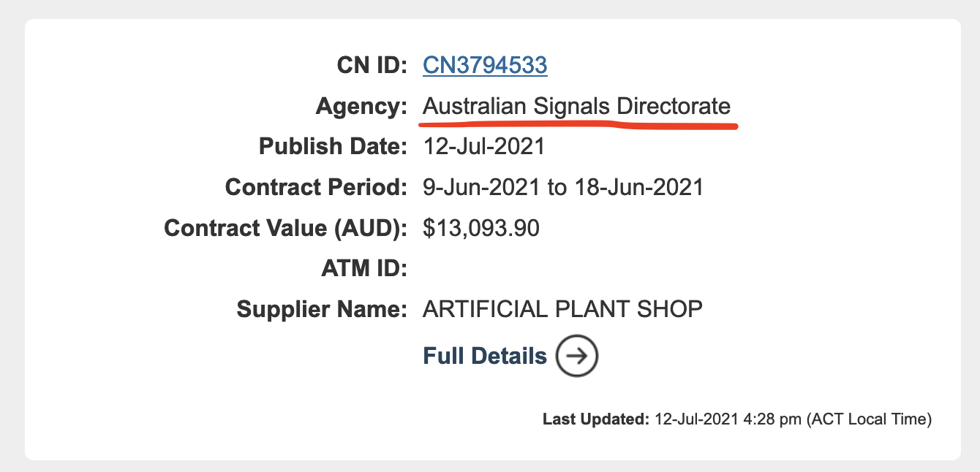The image size is (980, 472).
Task: Click the Contract Value (AUD) label
Action: click(285, 228)
